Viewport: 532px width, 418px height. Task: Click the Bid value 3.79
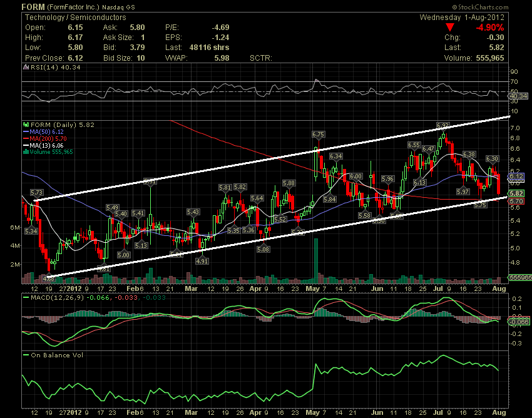pyautogui.click(x=137, y=47)
